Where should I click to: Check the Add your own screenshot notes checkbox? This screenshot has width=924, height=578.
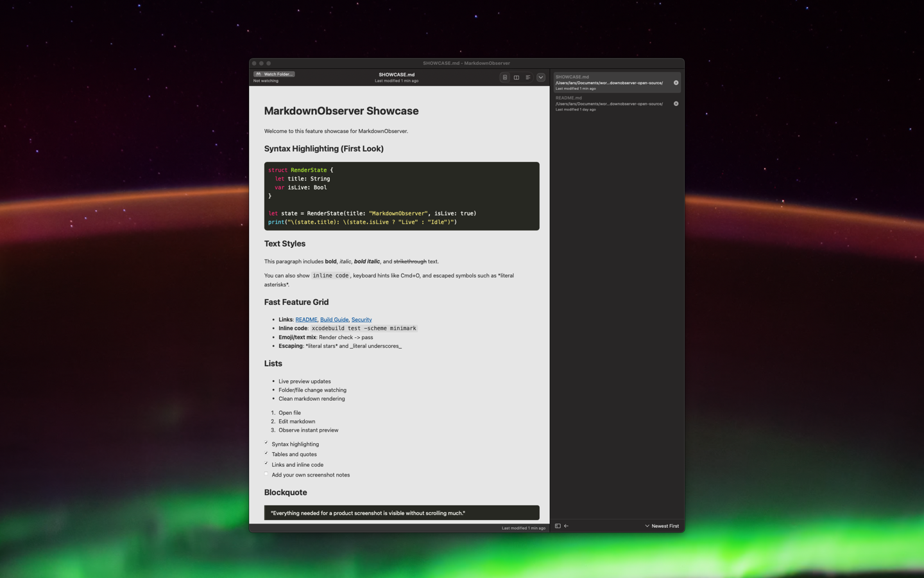pyautogui.click(x=266, y=474)
